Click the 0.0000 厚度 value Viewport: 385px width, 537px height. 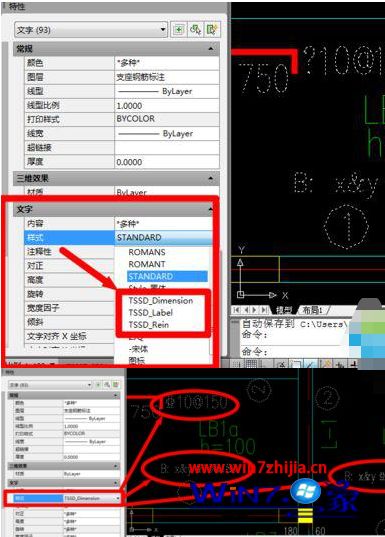(167, 162)
